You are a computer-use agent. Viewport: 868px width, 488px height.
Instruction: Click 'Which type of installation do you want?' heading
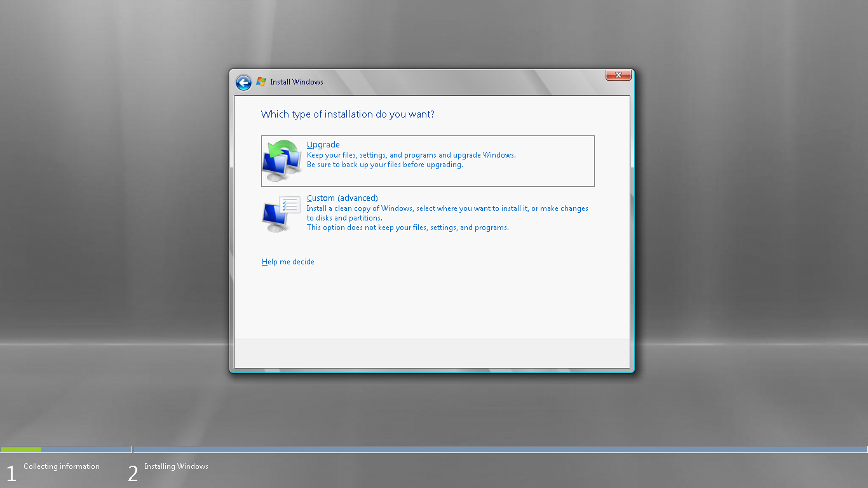348,114
